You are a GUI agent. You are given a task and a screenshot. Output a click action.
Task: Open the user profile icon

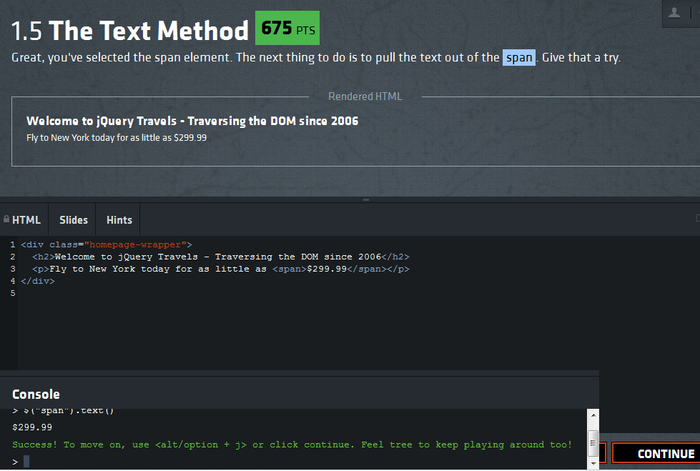674,13
